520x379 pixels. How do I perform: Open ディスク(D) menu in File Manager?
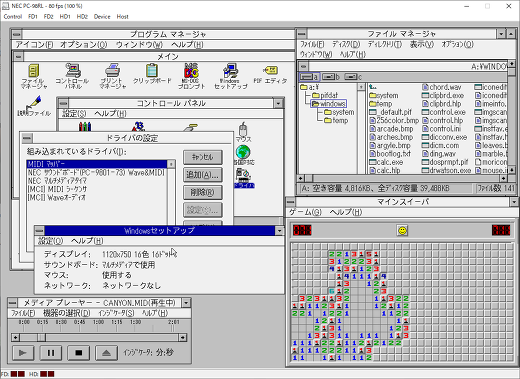pyautogui.click(x=346, y=44)
